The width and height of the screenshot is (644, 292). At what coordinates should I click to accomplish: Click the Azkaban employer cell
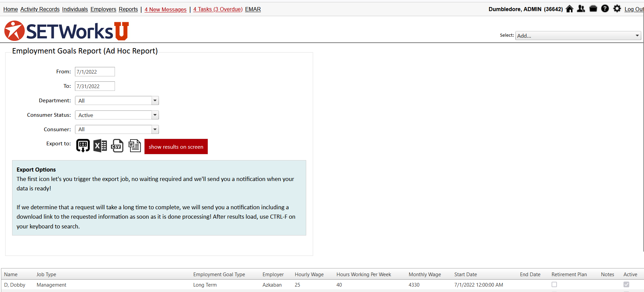[x=272, y=285]
